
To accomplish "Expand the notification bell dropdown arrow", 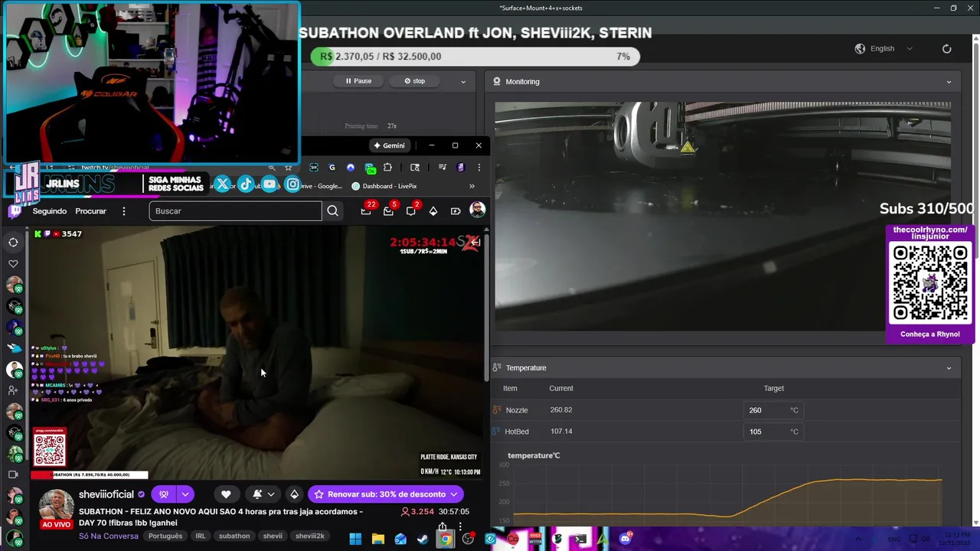I will pos(271,494).
